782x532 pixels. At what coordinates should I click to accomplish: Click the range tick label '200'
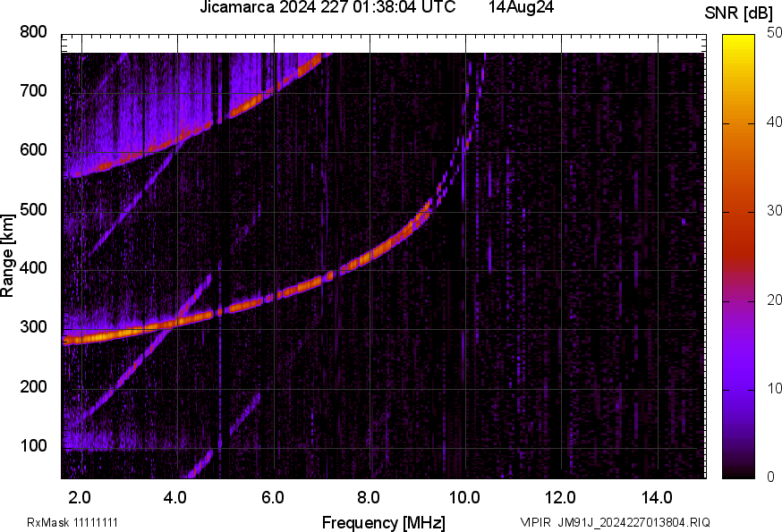(x=33, y=386)
